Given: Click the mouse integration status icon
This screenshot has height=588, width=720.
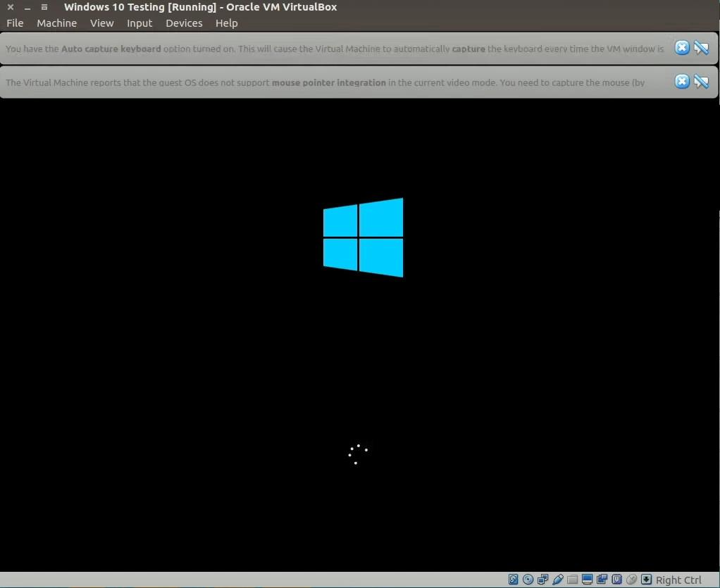Looking at the screenshot, I should 631,580.
